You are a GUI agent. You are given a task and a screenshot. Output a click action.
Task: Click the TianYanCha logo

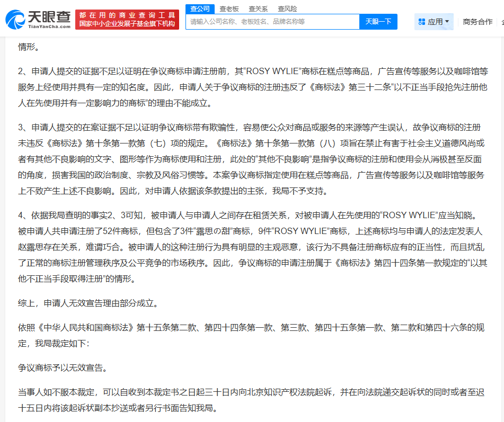[x=38, y=20]
